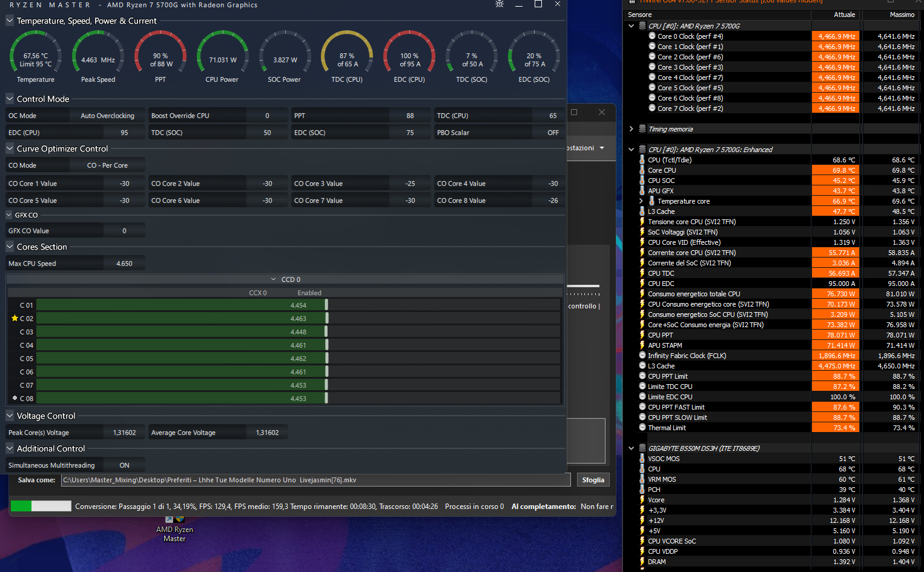Collapse the Control Mode section
This screenshot has height=572, width=924.
(10, 99)
